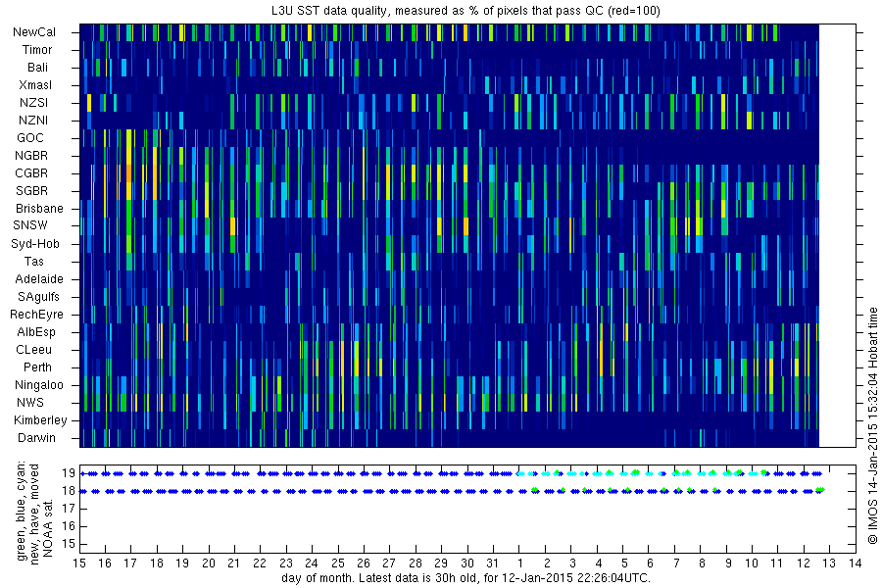This screenshot has width=882, height=588.
Task: Click the XmasI region label
Action: (x=35, y=85)
